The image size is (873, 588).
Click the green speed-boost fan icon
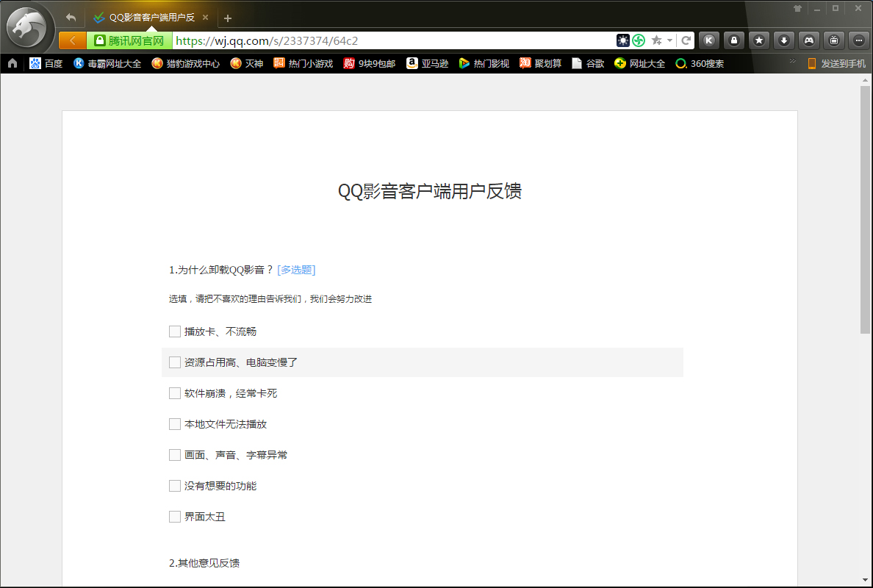[639, 40]
